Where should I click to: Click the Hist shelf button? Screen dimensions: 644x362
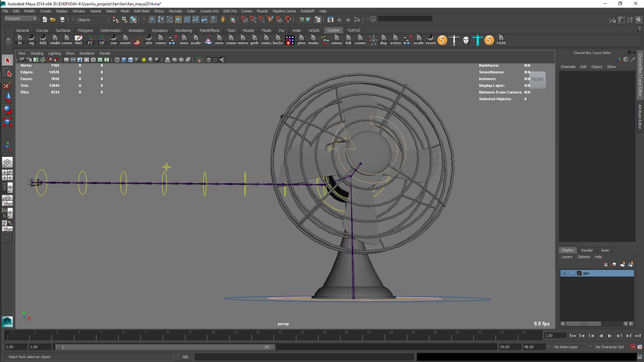[78, 40]
